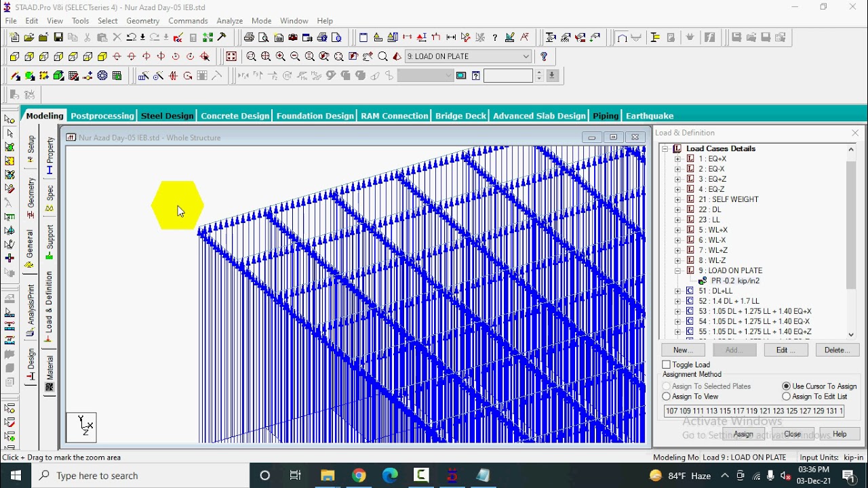Collapse the 9 : LOAD ON PLATE node
The image size is (868, 488).
click(x=677, y=270)
